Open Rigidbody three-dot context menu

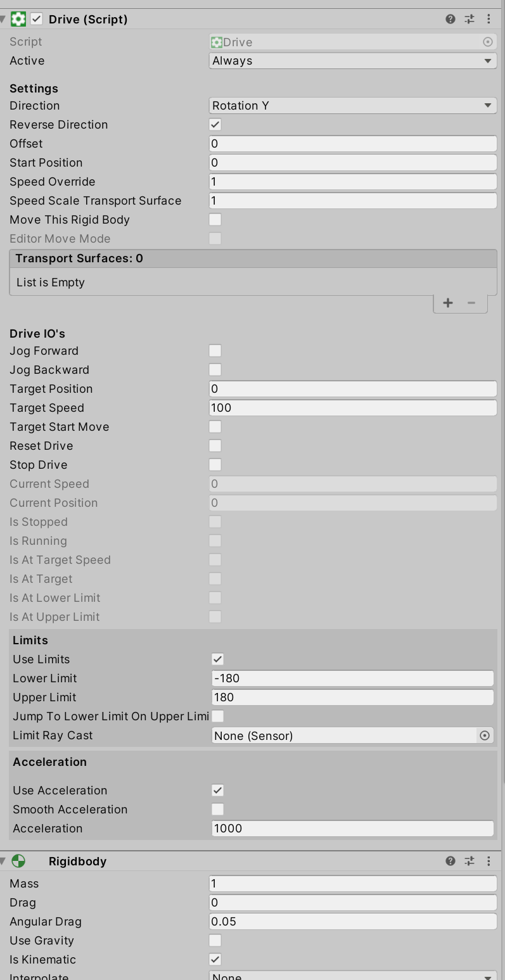(489, 861)
